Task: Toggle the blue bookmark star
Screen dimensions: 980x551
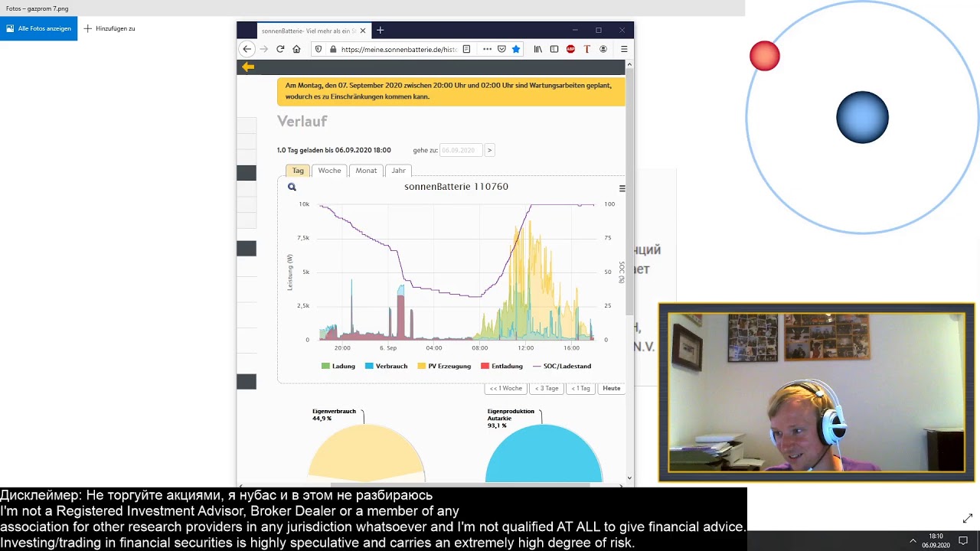Action: click(x=516, y=49)
